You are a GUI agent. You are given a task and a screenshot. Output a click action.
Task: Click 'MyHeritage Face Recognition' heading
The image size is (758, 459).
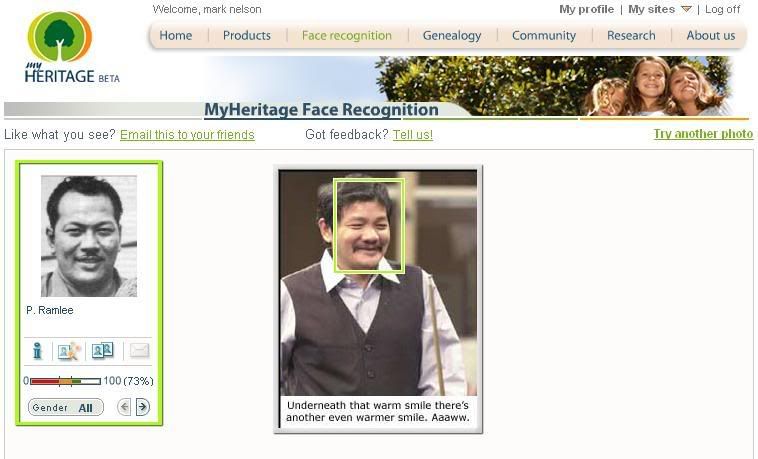(321, 109)
